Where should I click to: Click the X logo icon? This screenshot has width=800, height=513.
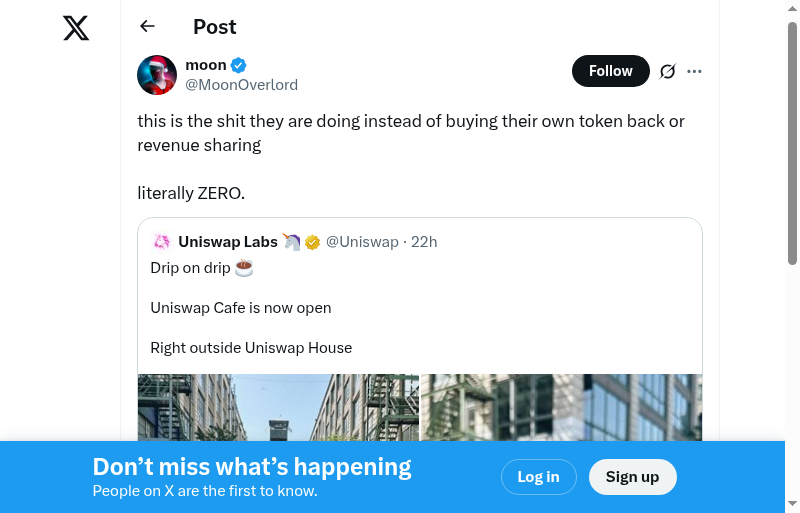coord(76,28)
